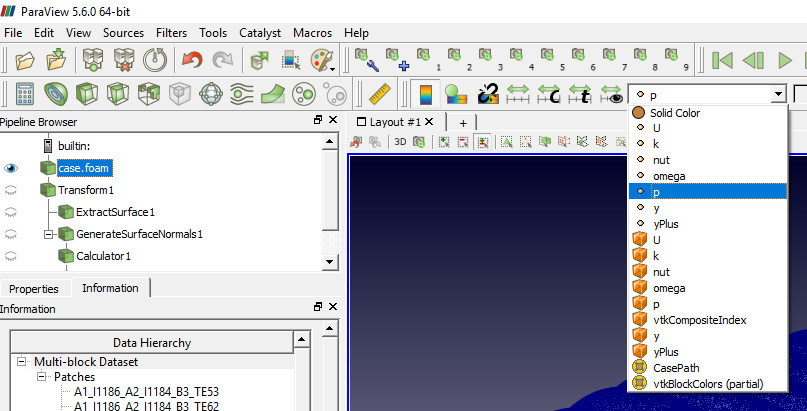Click the Apply changes icon
Screen dimensions: 807x411
260,61
